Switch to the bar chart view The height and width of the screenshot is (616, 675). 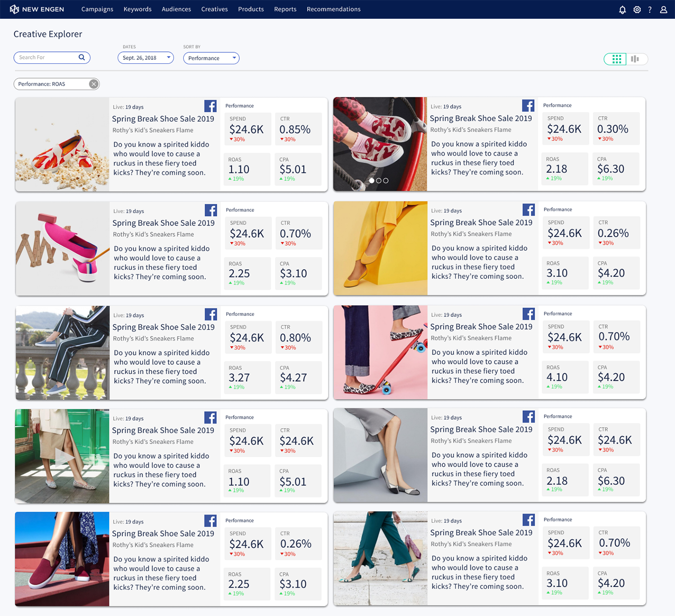(635, 59)
